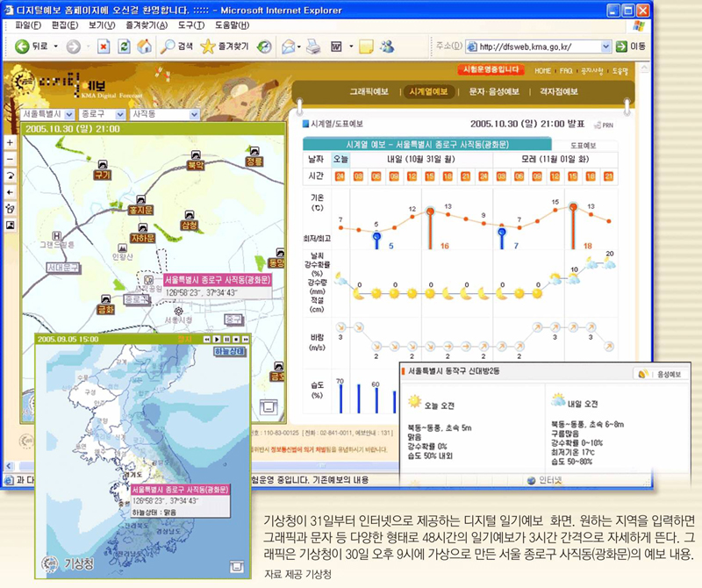Viewport: 702px width, 588px height.
Task: Click the PRN print icon
Action: (605, 125)
